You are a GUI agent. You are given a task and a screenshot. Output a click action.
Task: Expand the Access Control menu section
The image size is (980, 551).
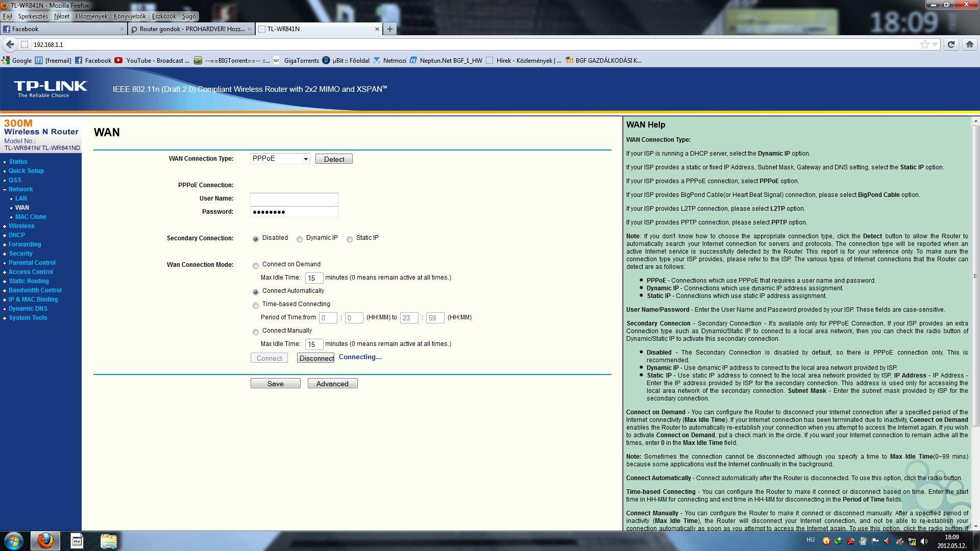pyautogui.click(x=31, y=272)
